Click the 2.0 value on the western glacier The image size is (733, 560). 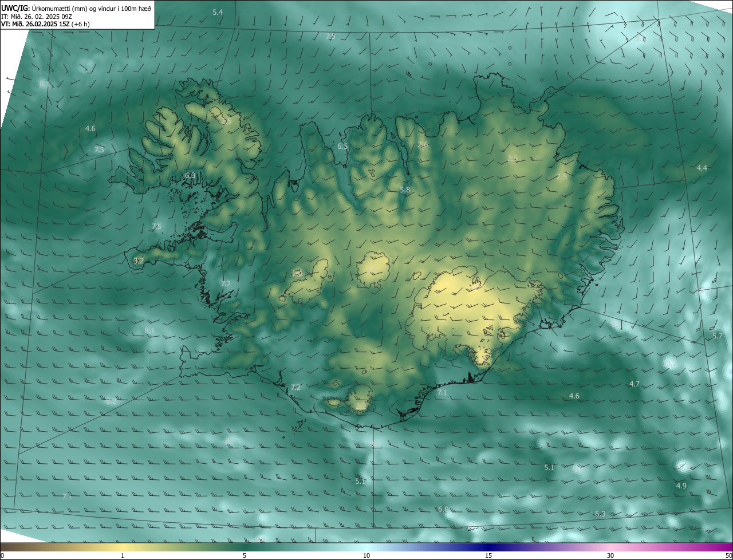tap(297, 274)
